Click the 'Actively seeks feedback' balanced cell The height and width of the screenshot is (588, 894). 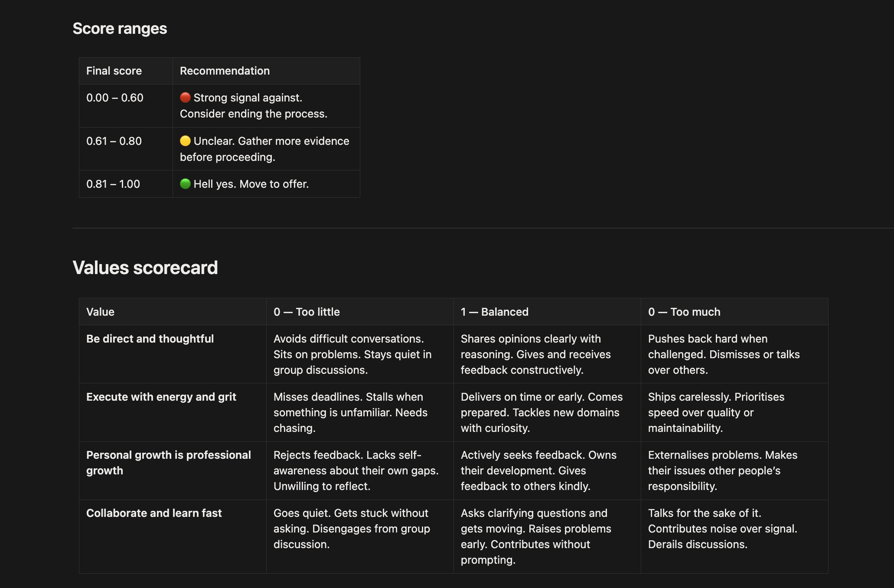click(538, 470)
